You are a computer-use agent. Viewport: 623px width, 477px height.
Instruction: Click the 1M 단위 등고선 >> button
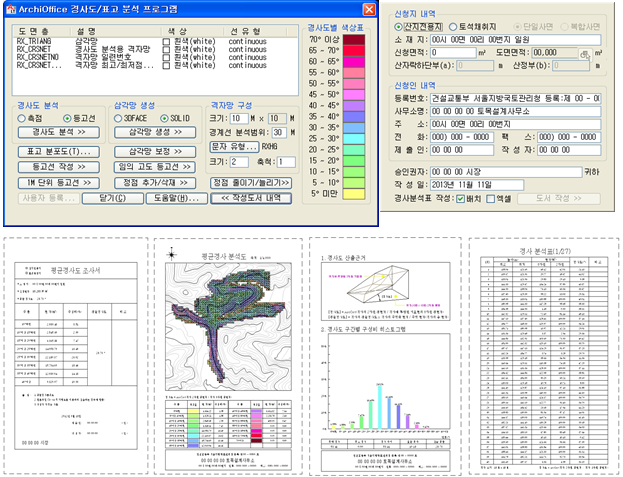pos(59,183)
